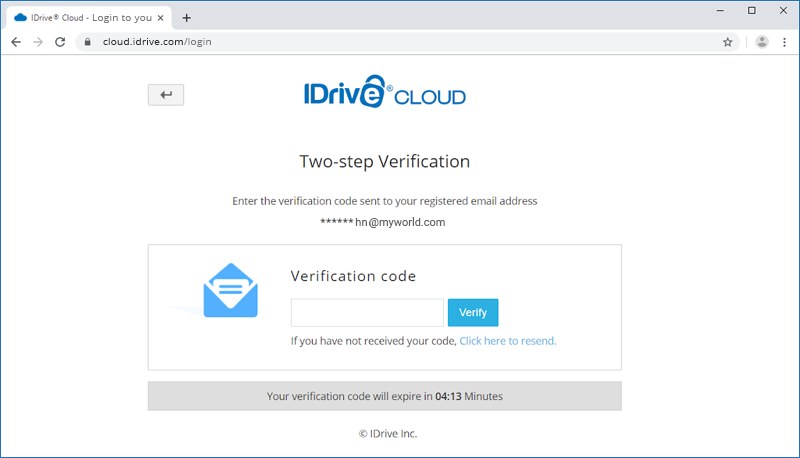The width and height of the screenshot is (800, 458).
Task: View site info via the padlock icon
Action: (87, 42)
